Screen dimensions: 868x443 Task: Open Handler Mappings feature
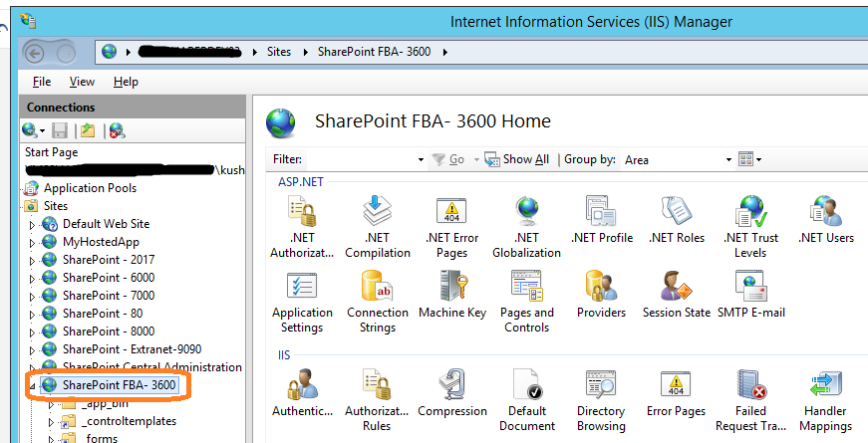click(x=825, y=400)
